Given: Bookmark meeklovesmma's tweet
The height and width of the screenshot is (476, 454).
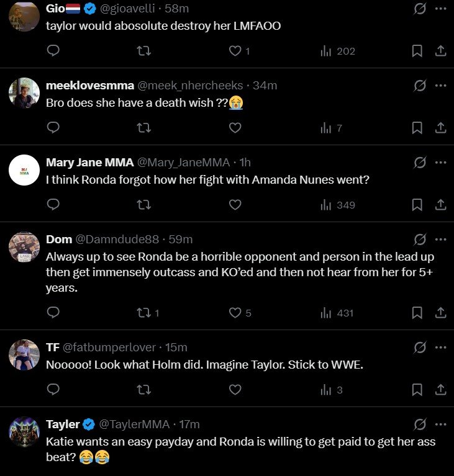Looking at the screenshot, I should point(417,128).
